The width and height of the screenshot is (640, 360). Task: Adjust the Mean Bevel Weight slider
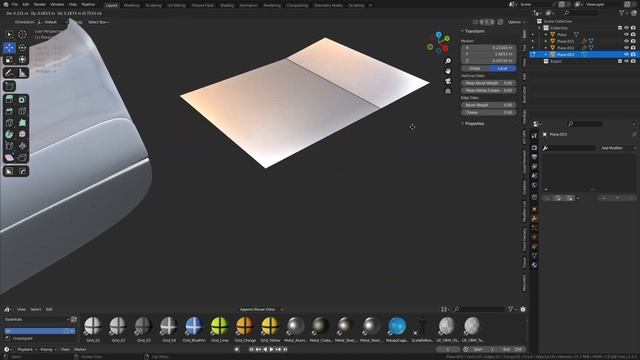click(489, 83)
